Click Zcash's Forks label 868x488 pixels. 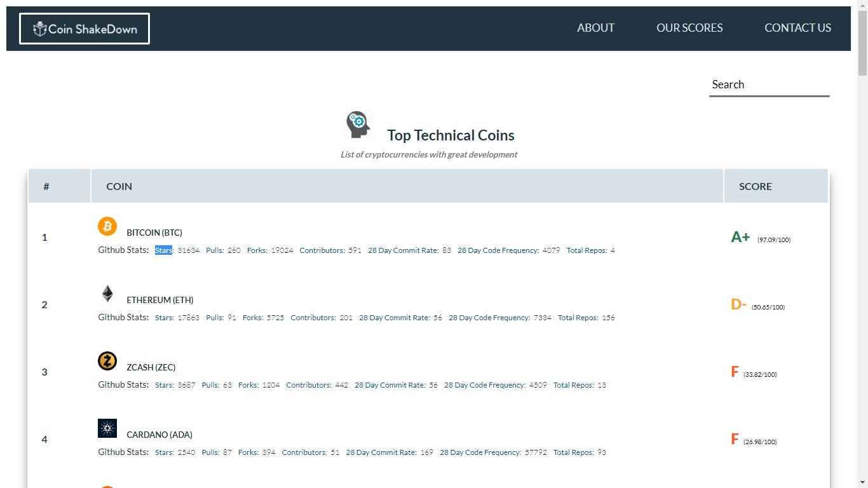(x=248, y=385)
